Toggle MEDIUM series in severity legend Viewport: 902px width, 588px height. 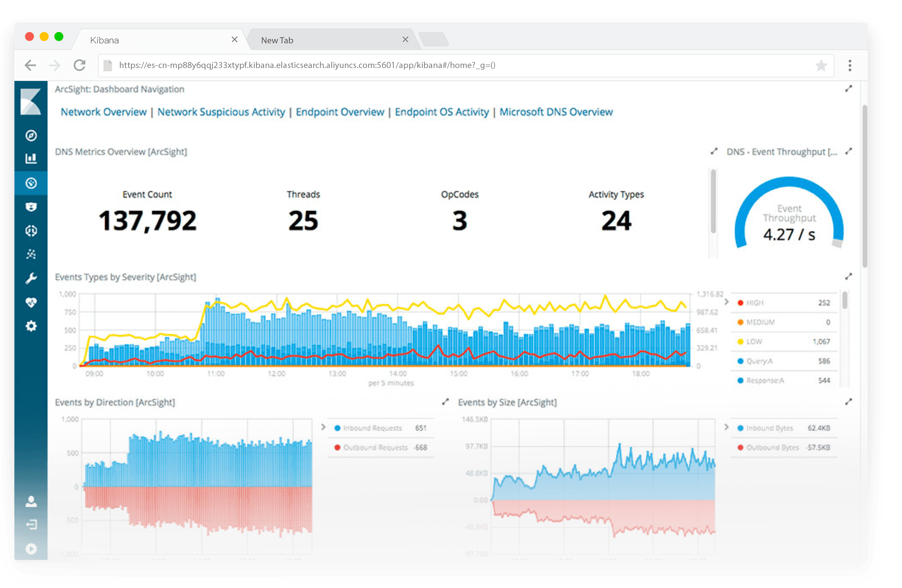(x=784, y=322)
